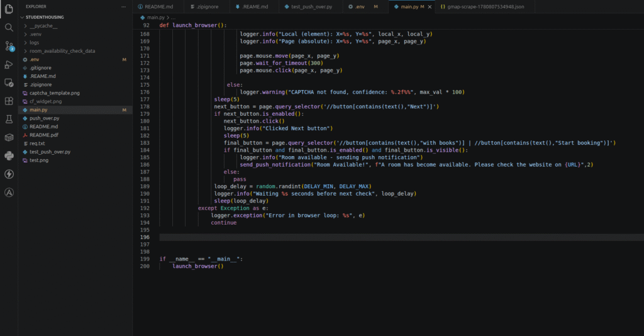Click 'except Exception as e:' line
This screenshot has height=336, width=644.
233,208
